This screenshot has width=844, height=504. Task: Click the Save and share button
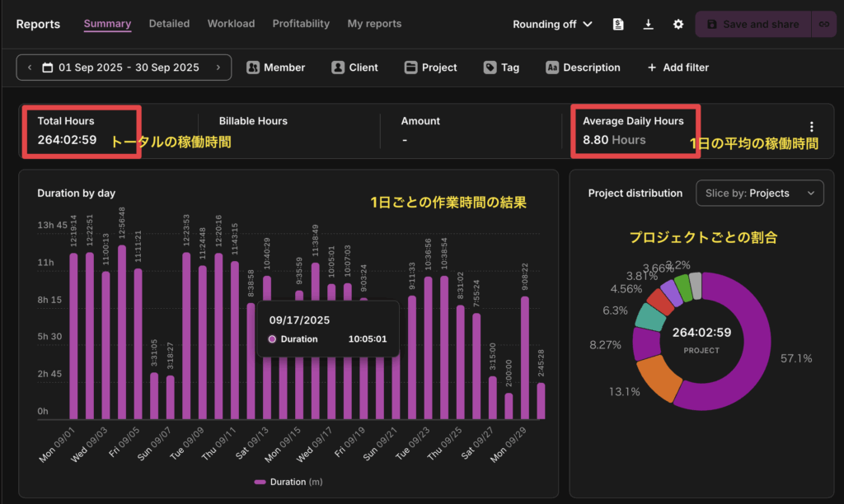(753, 25)
